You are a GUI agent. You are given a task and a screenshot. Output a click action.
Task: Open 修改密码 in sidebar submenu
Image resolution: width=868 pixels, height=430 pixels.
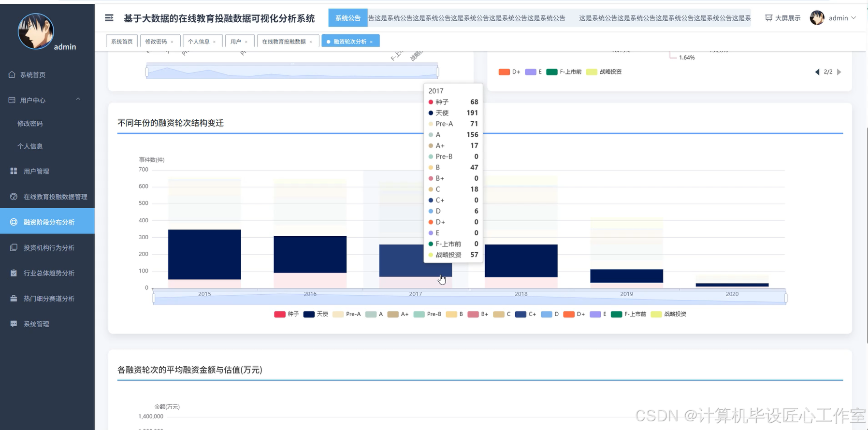pos(30,123)
